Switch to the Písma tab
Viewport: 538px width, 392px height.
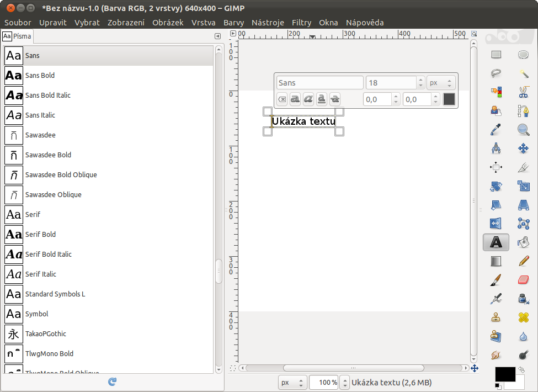tap(17, 36)
